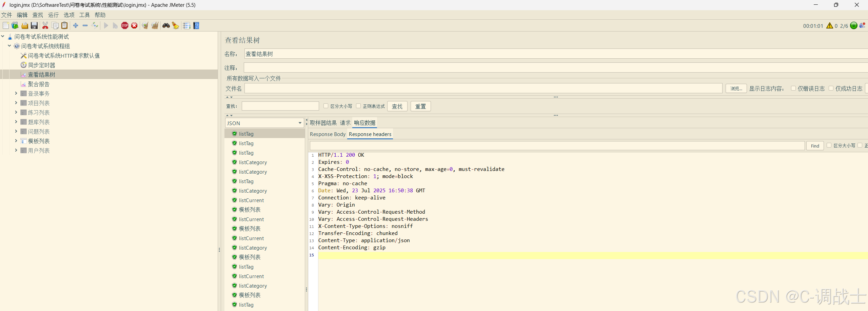Open the 编辑 menu
868x311 pixels.
click(x=22, y=15)
